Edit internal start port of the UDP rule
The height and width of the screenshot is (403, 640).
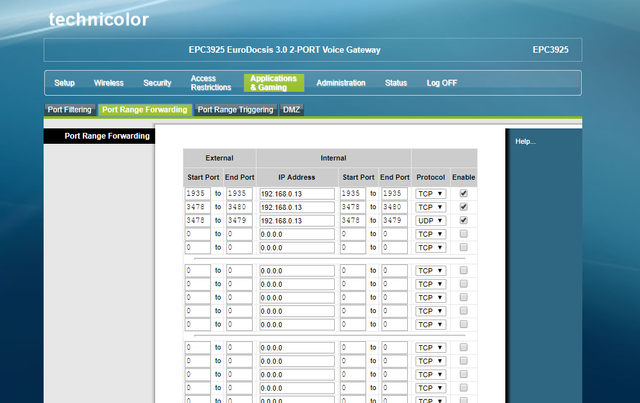(353, 220)
